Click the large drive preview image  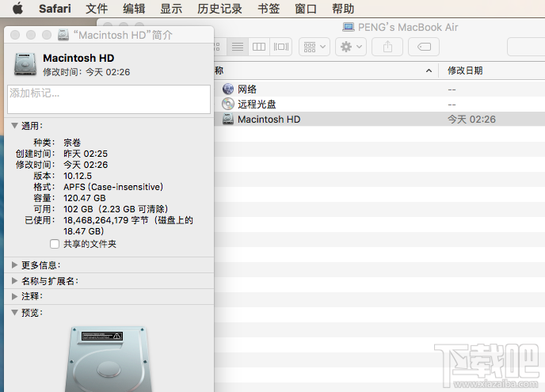pos(109,359)
